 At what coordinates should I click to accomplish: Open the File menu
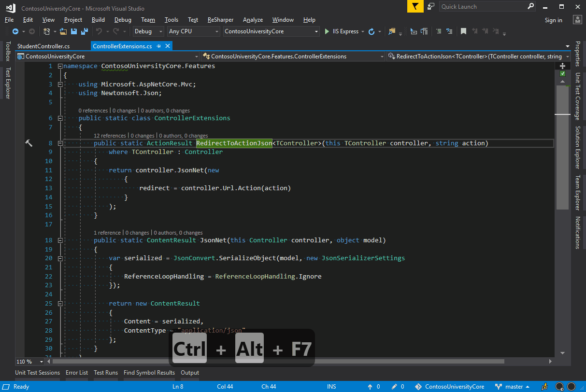coord(9,20)
